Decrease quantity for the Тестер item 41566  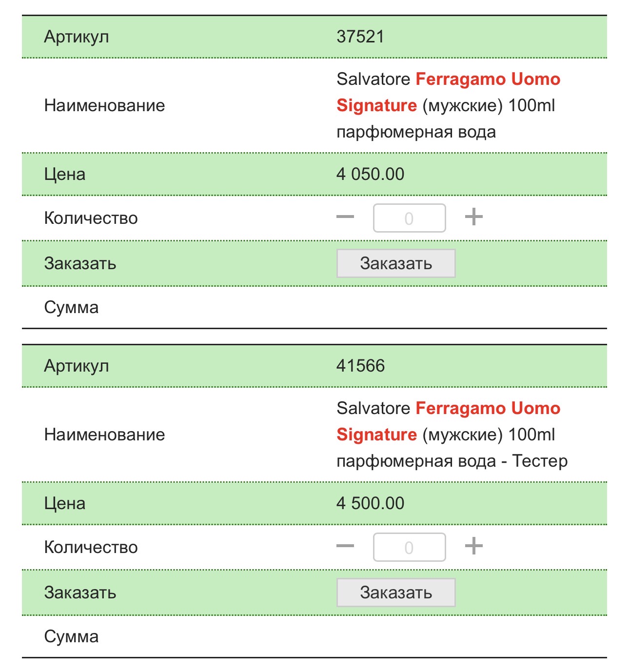tap(345, 546)
